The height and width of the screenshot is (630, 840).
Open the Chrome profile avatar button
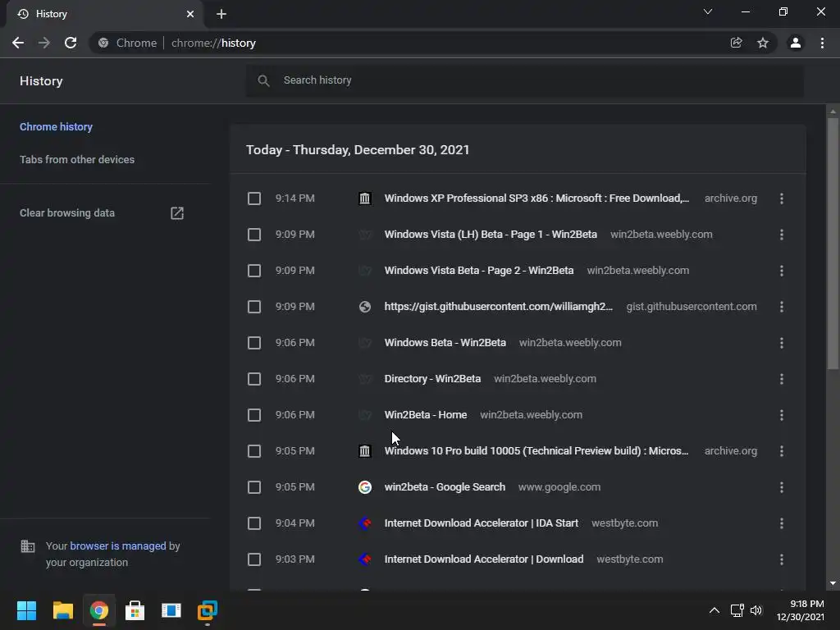click(x=796, y=43)
